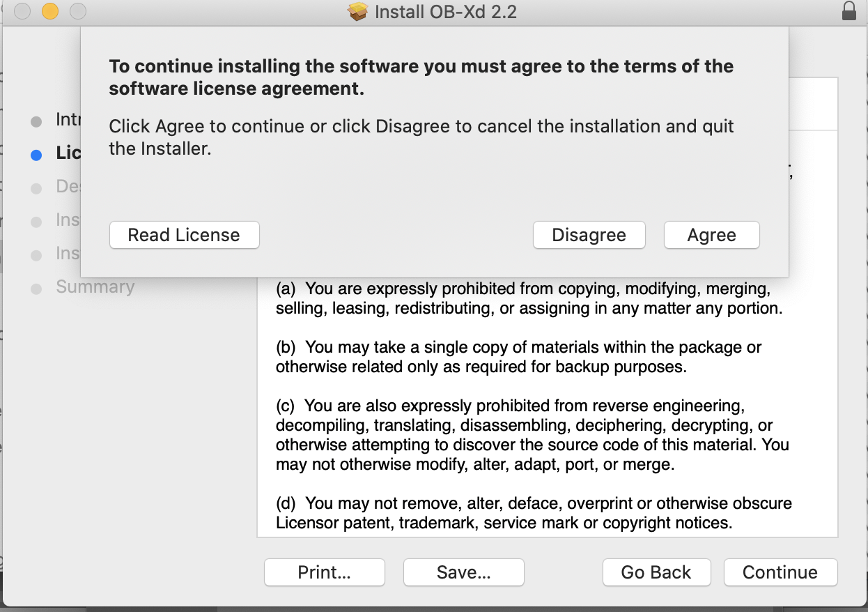Click the Continue button
The height and width of the screenshot is (612, 868).
780,572
